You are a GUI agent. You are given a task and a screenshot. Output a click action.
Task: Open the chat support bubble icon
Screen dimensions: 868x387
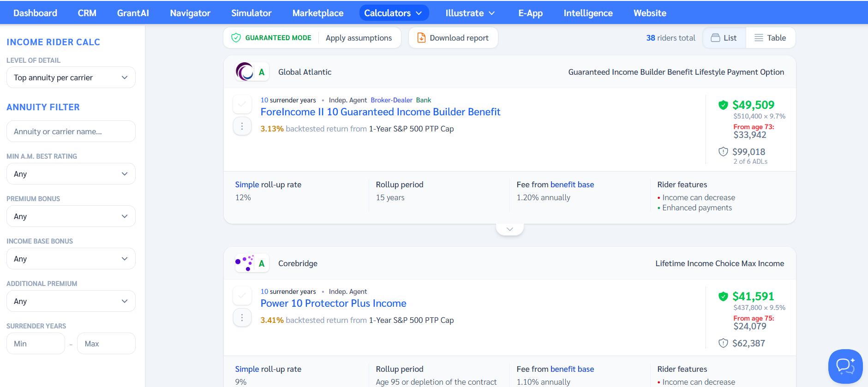point(845,366)
